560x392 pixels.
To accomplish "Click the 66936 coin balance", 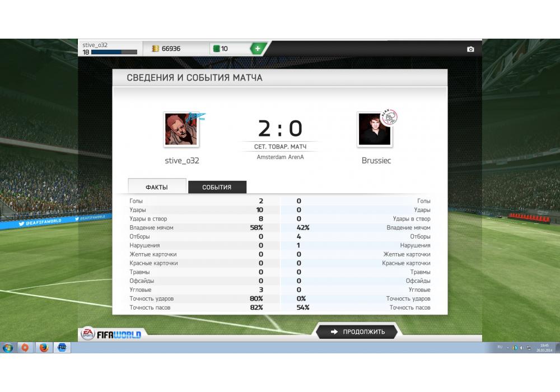I will click(x=171, y=49).
